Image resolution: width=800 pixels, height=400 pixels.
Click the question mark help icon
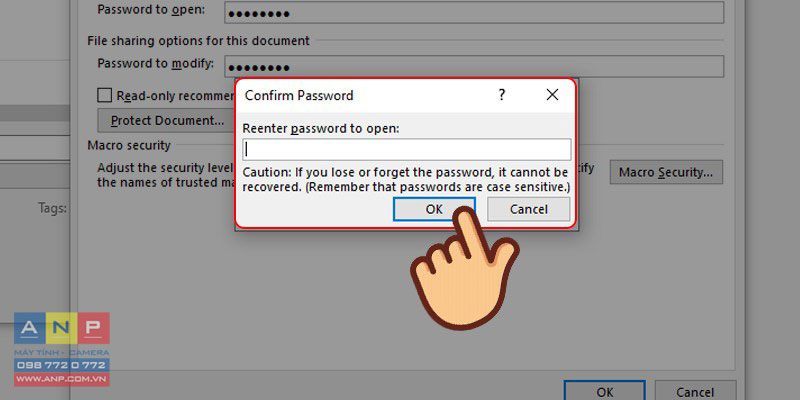(x=502, y=94)
